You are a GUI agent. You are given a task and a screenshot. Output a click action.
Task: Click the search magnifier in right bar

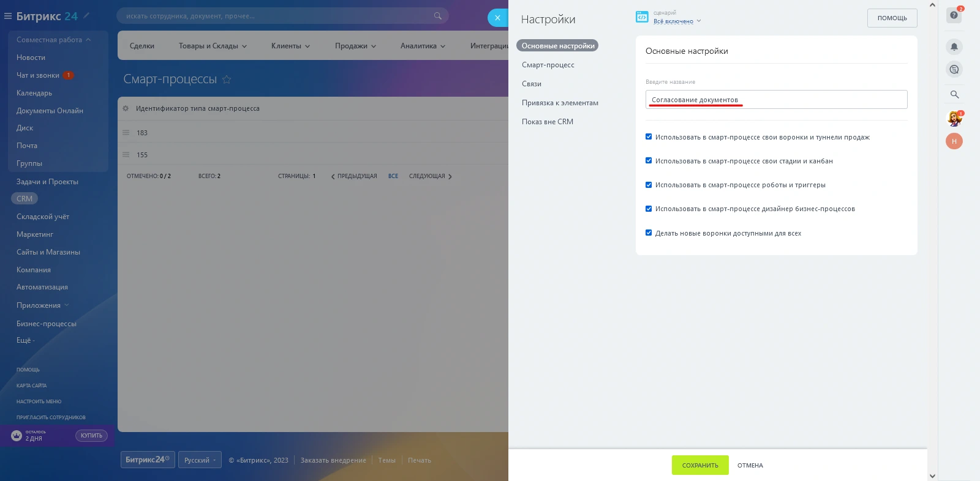(954, 94)
